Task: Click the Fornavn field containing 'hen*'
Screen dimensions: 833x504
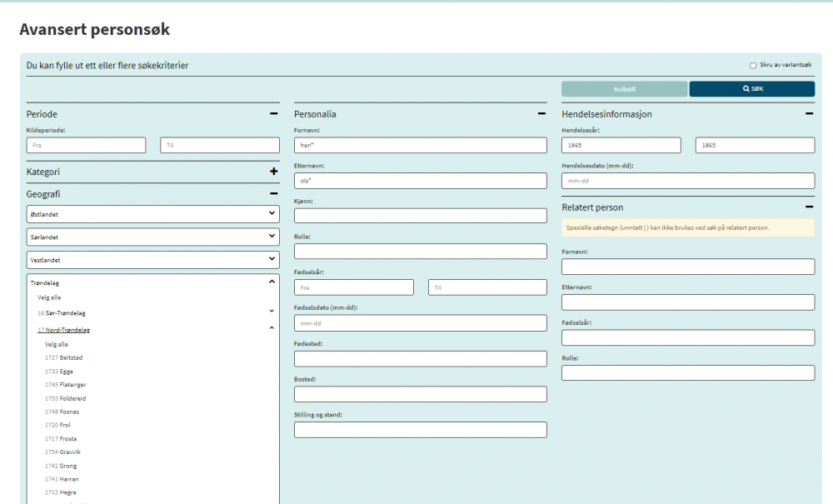Action: pos(420,145)
